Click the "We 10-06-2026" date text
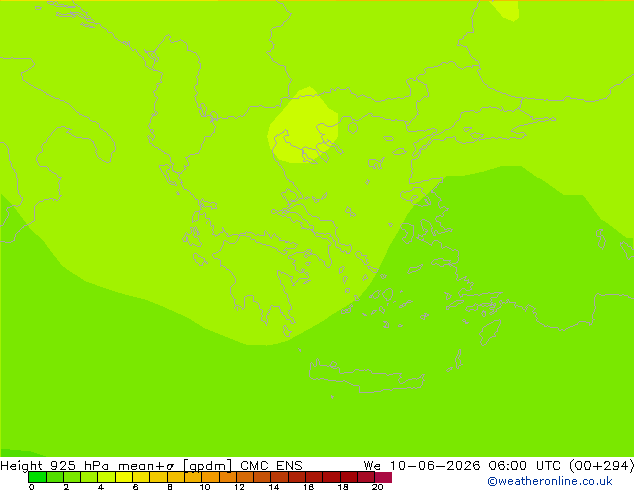 422,466
